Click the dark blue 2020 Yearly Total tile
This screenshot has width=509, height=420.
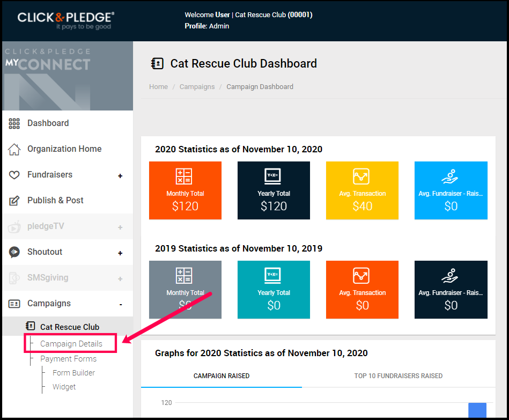(274, 190)
